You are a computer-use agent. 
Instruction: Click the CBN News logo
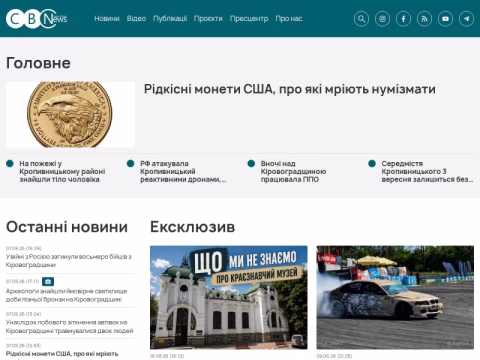point(37,19)
